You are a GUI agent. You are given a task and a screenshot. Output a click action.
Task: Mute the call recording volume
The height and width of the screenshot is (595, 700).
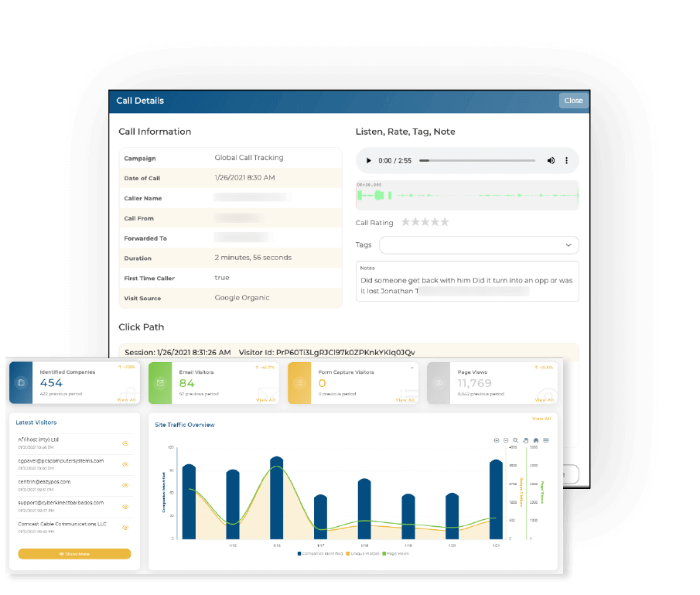551,161
